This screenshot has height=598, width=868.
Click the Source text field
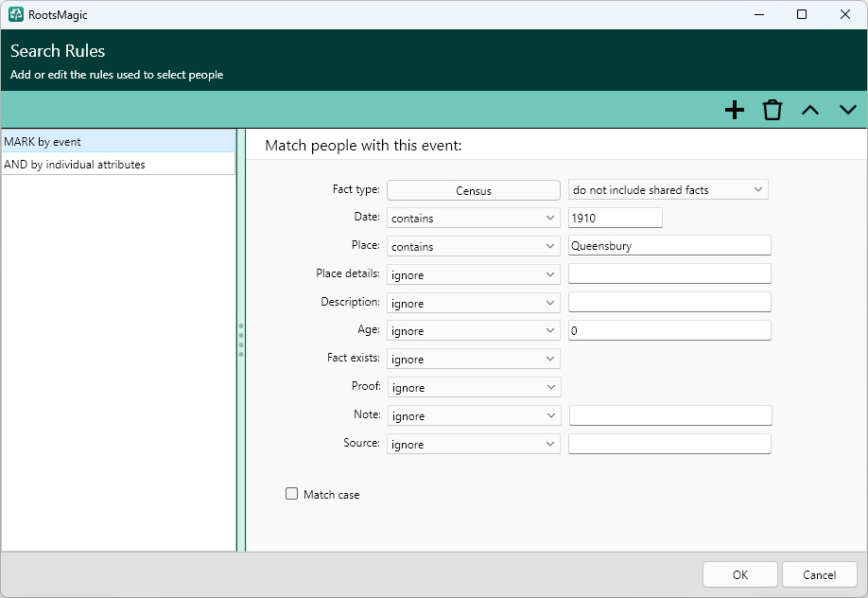(x=669, y=444)
